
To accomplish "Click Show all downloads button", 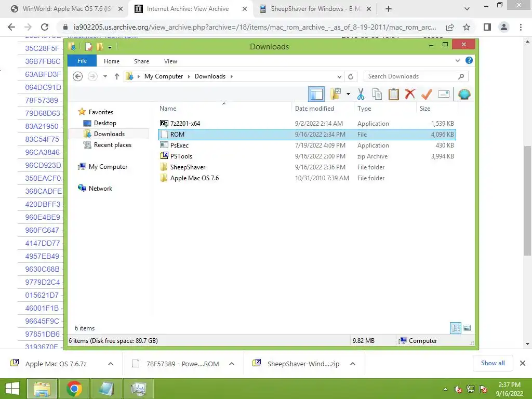I will (x=493, y=363).
